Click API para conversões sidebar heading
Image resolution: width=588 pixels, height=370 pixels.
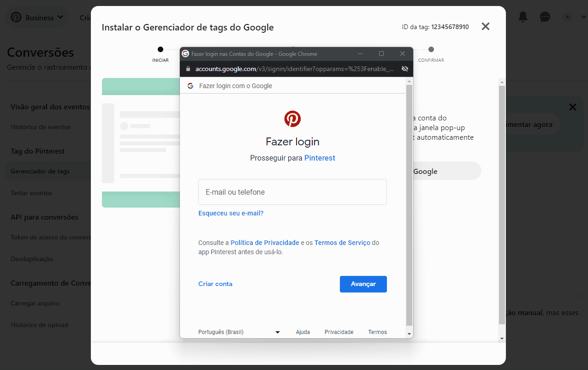[44, 217]
